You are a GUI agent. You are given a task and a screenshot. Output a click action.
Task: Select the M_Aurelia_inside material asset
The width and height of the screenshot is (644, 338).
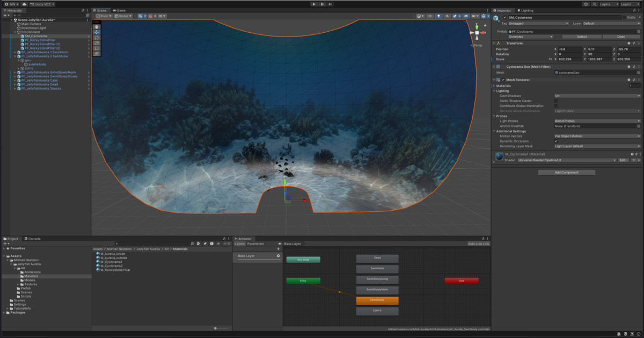(113, 254)
